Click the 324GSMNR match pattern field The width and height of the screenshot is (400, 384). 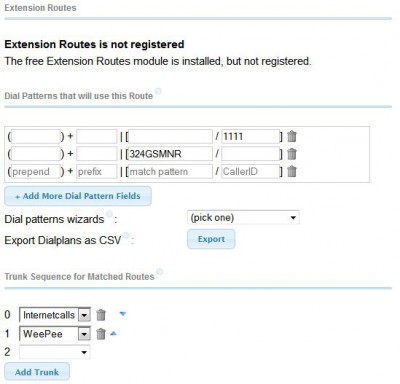click(x=170, y=154)
